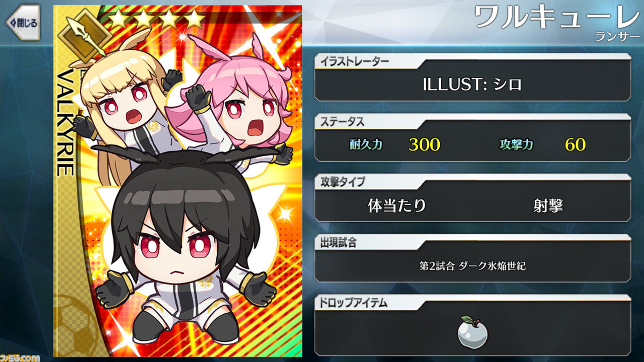Click the VALKYRIE vertical name banner
The width and height of the screenshot is (644, 362).
(65, 122)
